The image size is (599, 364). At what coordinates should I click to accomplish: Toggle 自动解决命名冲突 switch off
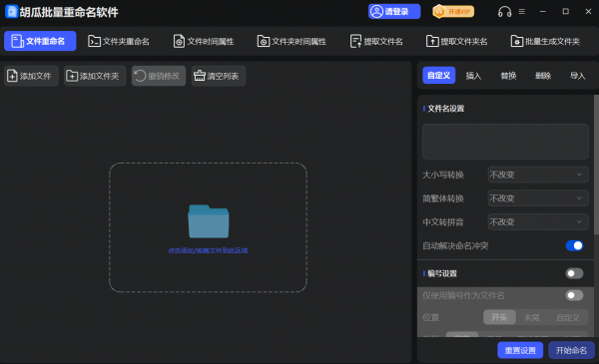[574, 245]
